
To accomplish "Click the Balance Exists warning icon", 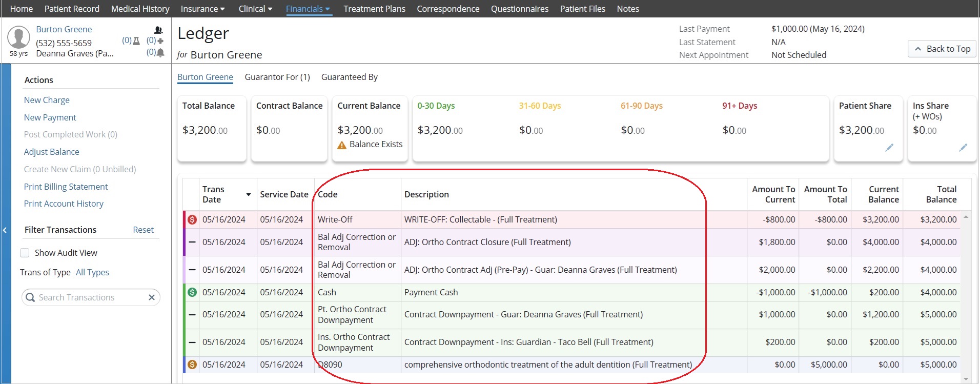I will pyautogui.click(x=342, y=145).
